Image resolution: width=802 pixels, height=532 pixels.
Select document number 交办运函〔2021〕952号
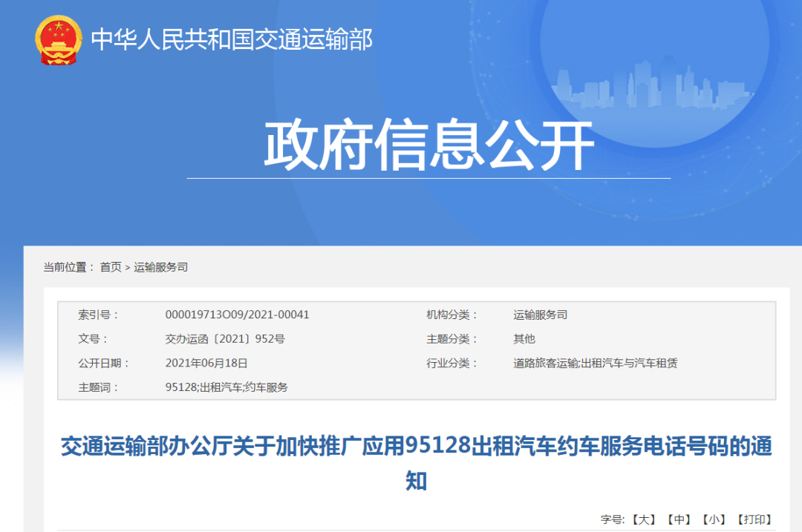[x=225, y=339]
